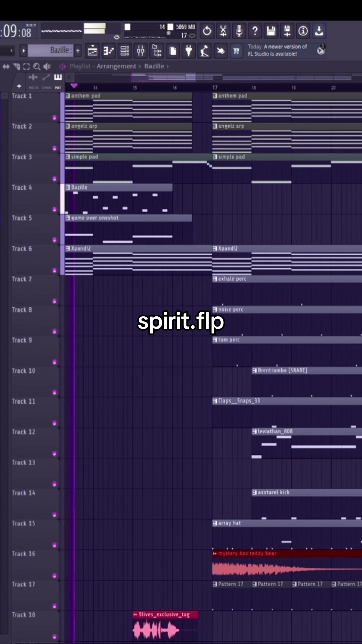Image resolution: width=362 pixels, height=644 pixels.
Task: Start one-click recording with microphone icon
Action: coord(239,31)
